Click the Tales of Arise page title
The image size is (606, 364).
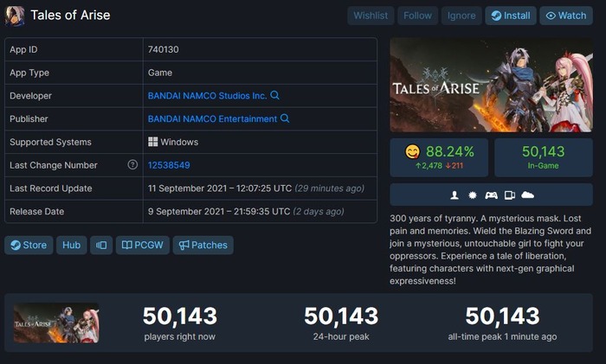70,15
